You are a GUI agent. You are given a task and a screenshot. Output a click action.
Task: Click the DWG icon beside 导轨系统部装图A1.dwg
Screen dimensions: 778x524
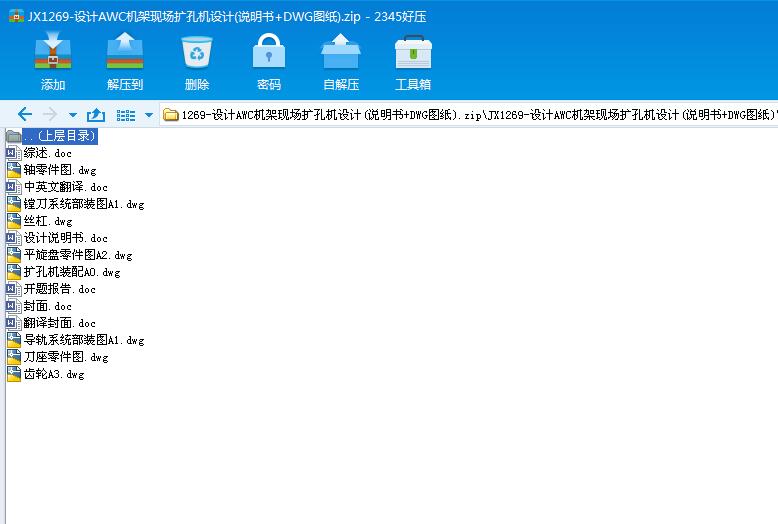[x=14, y=339]
